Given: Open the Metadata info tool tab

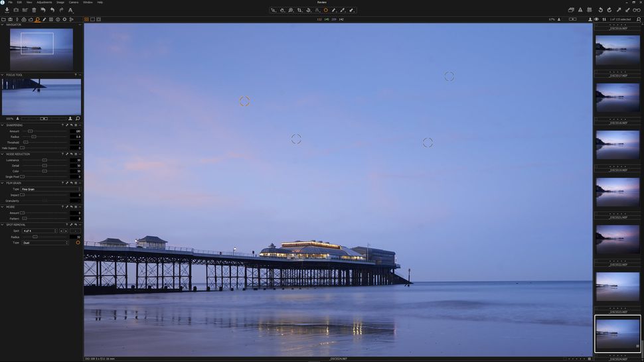Looking at the screenshot, I should coord(58,19).
